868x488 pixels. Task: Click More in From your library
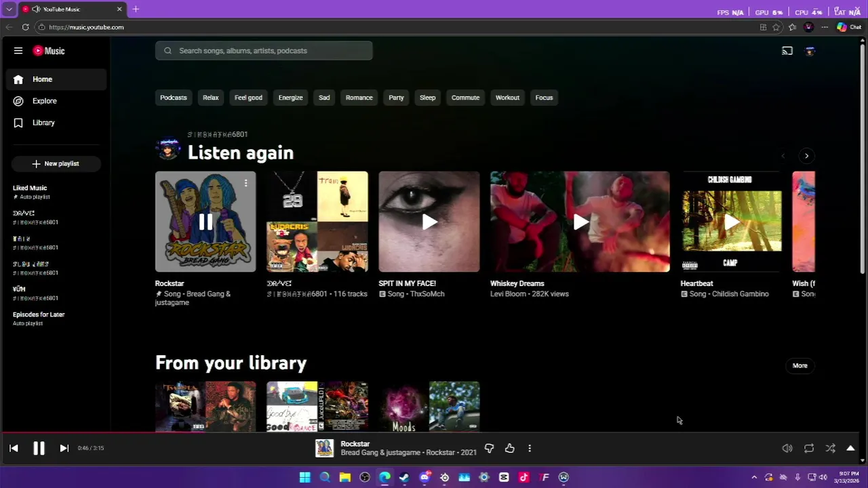[800, 366]
